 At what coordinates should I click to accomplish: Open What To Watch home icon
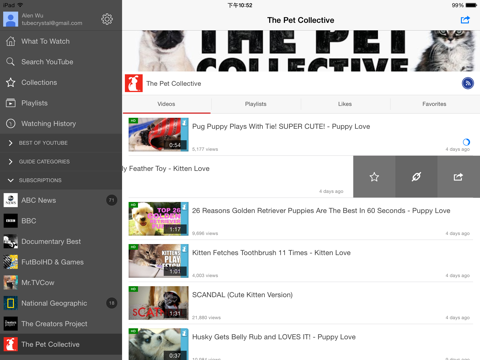[11, 41]
